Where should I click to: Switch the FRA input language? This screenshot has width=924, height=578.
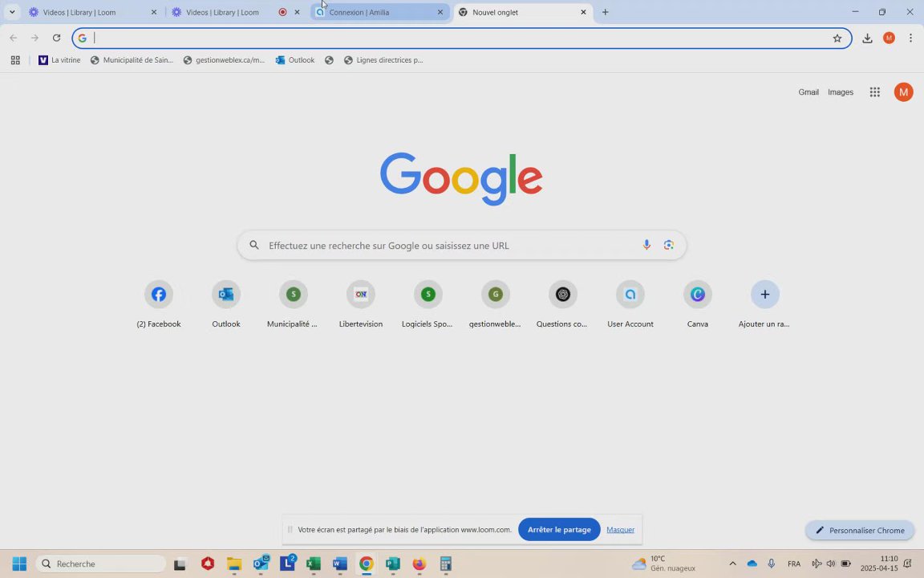pos(794,564)
